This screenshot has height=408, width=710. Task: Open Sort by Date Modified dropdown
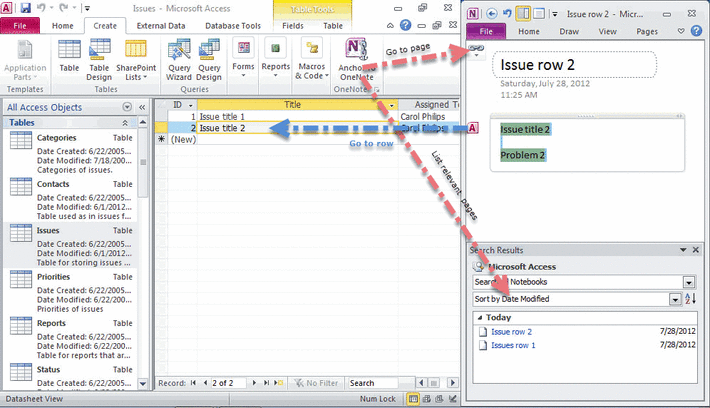coord(675,299)
